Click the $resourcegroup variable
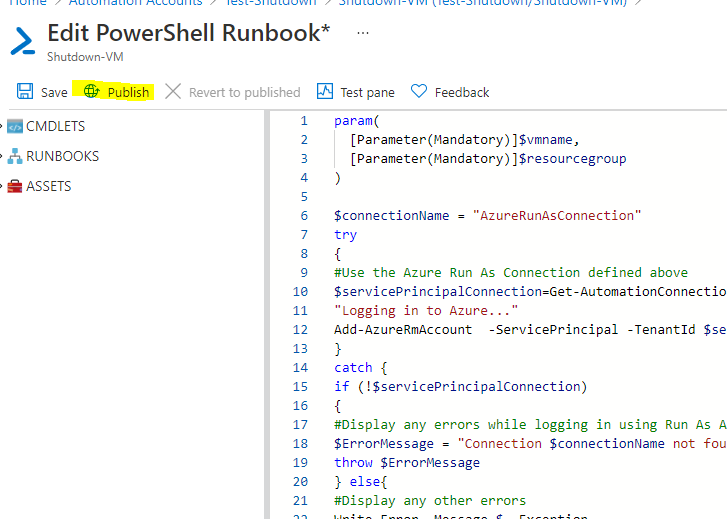This screenshot has height=519, width=727. tap(572, 159)
